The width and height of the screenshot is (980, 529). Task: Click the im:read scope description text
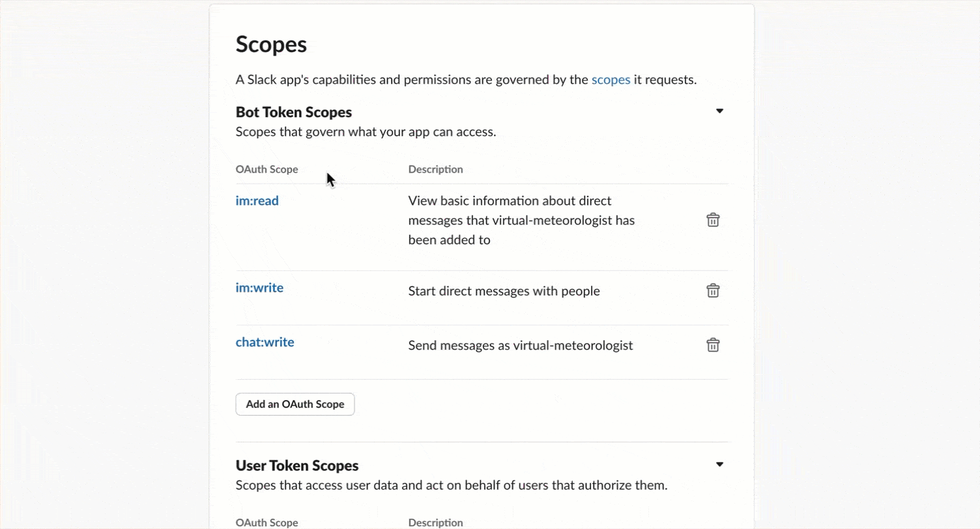click(x=521, y=220)
